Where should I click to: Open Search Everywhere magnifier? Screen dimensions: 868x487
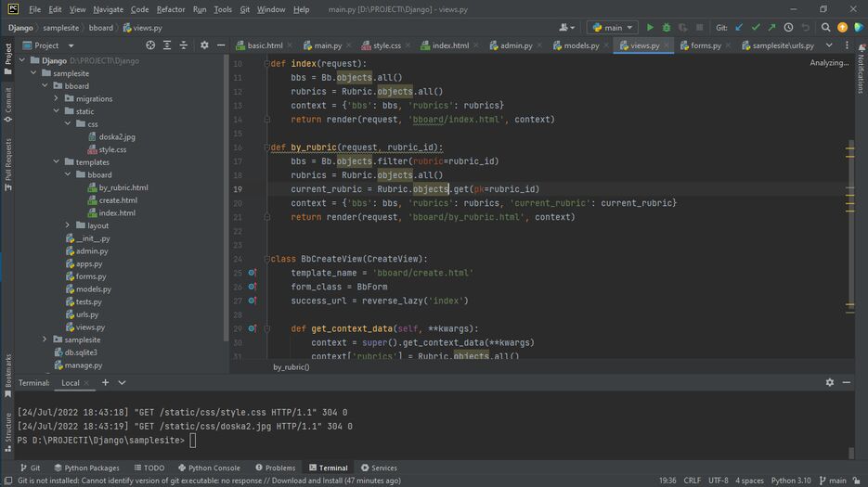click(825, 27)
